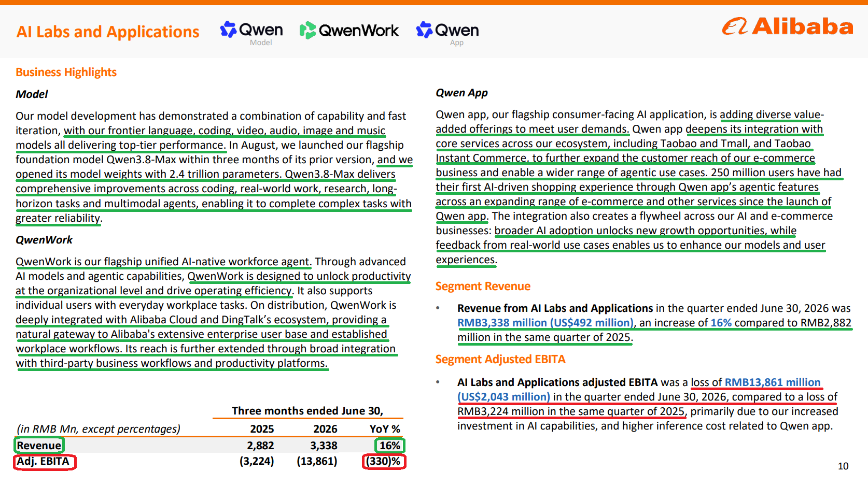
Task: Click the "Three months ended June 30," table header
Action: (x=307, y=411)
